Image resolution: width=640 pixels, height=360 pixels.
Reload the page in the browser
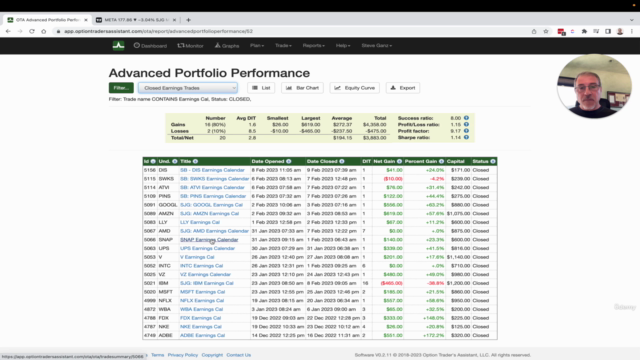pyautogui.click(x=32, y=31)
